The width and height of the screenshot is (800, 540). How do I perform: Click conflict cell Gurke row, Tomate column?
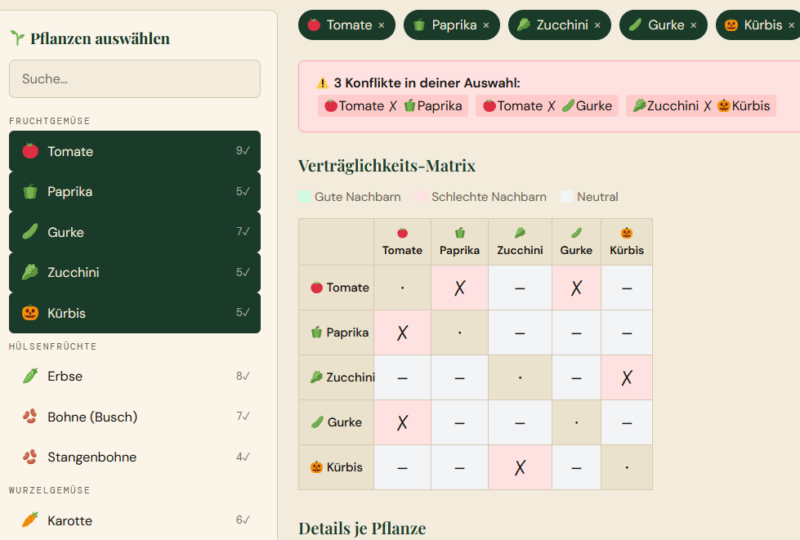[403, 423]
